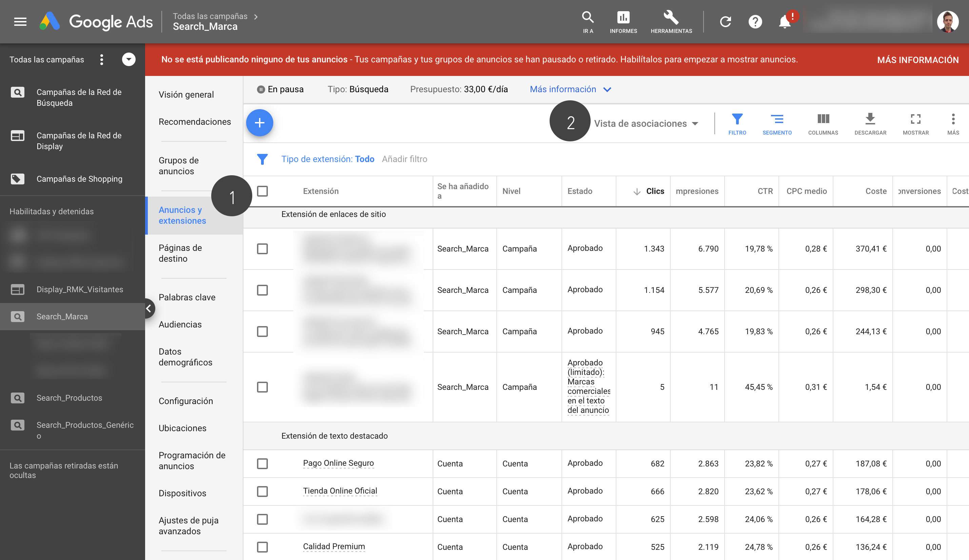Image resolution: width=969 pixels, height=560 pixels.
Task: Open the Columnas tool
Action: (x=823, y=124)
